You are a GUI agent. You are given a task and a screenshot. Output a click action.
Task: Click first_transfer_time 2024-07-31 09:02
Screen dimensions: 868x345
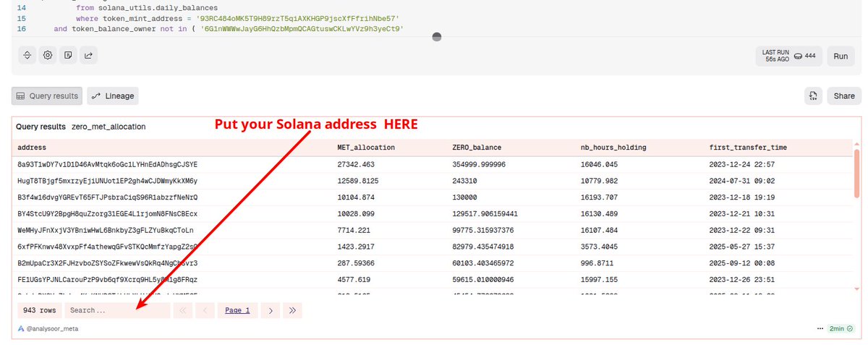(744, 180)
